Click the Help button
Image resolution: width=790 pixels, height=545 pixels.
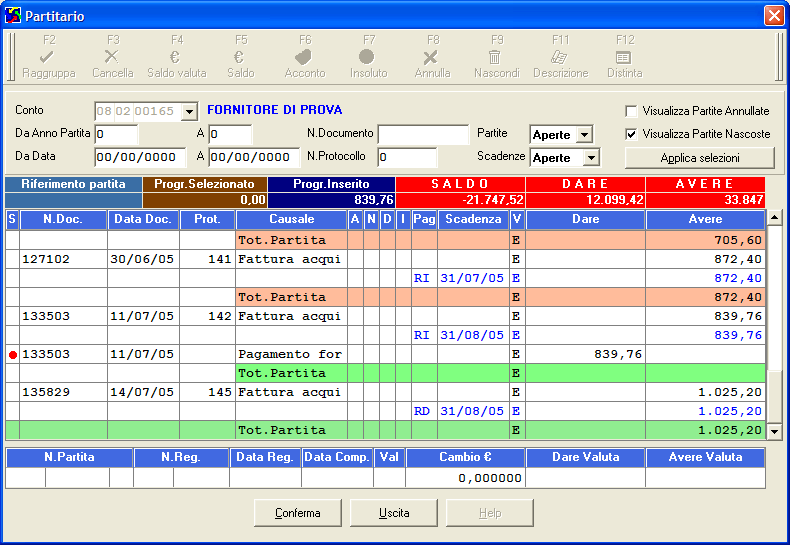(490, 513)
